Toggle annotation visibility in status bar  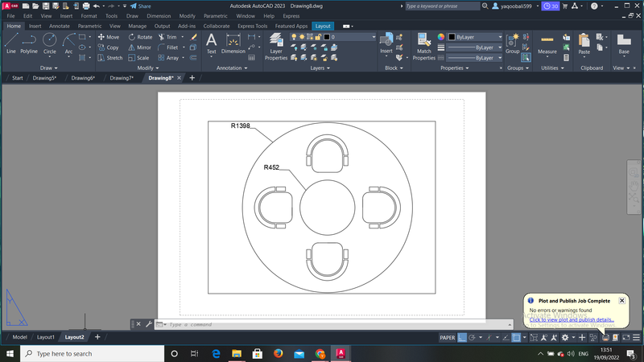point(544,337)
